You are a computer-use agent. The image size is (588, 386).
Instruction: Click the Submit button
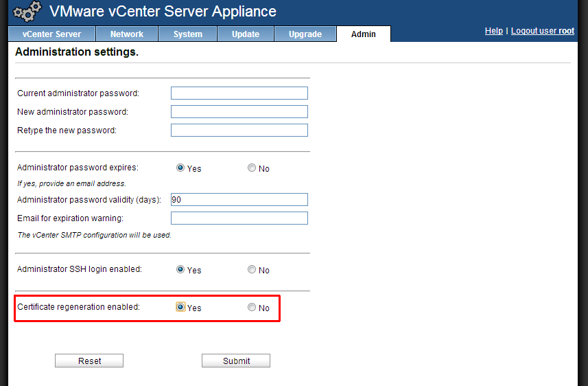(x=236, y=361)
